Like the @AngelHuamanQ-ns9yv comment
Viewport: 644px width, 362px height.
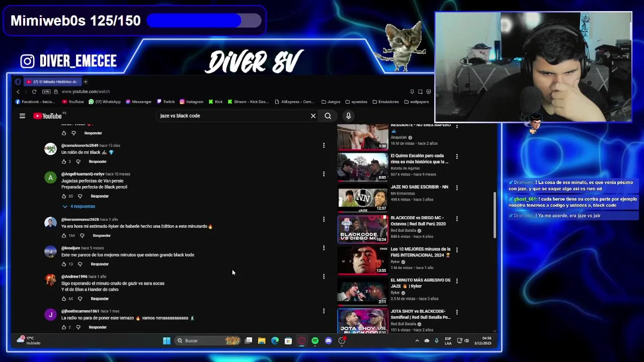coord(63,196)
